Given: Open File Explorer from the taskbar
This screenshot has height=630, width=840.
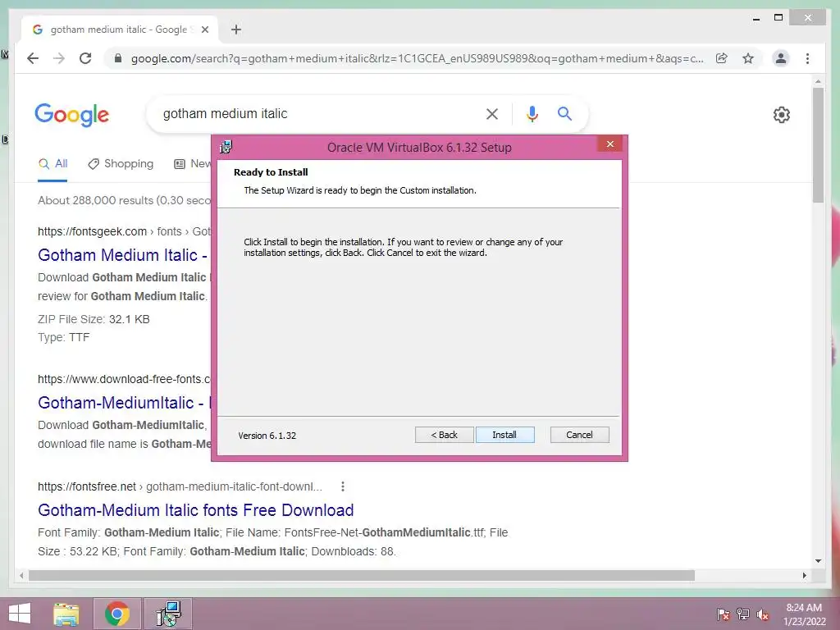Looking at the screenshot, I should click(66, 614).
